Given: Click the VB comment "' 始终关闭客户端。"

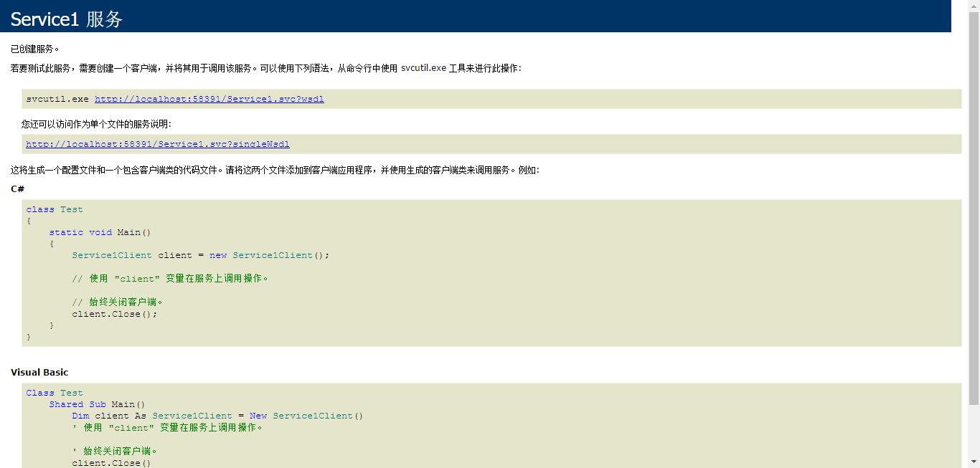Looking at the screenshot, I should click(115, 452).
